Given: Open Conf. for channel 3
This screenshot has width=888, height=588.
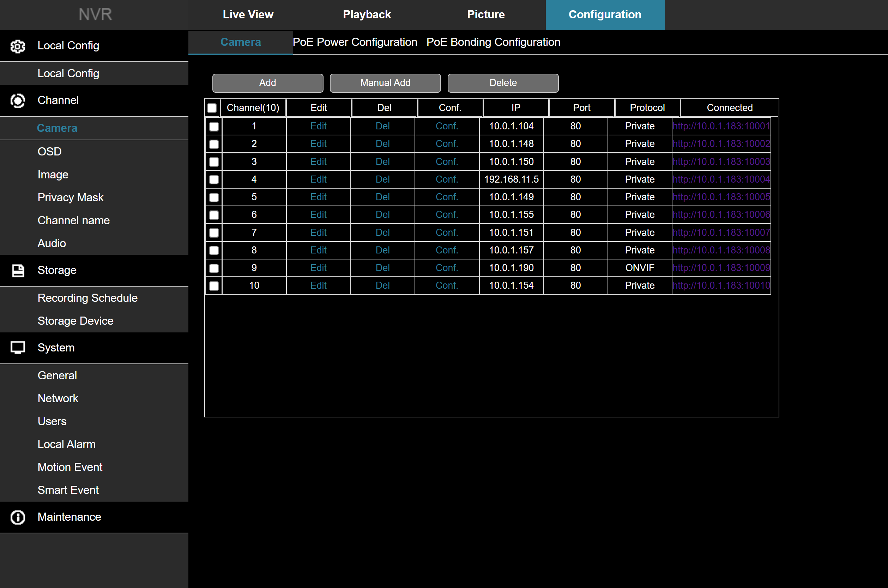Looking at the screenshot, I should (x=447, y=161).
